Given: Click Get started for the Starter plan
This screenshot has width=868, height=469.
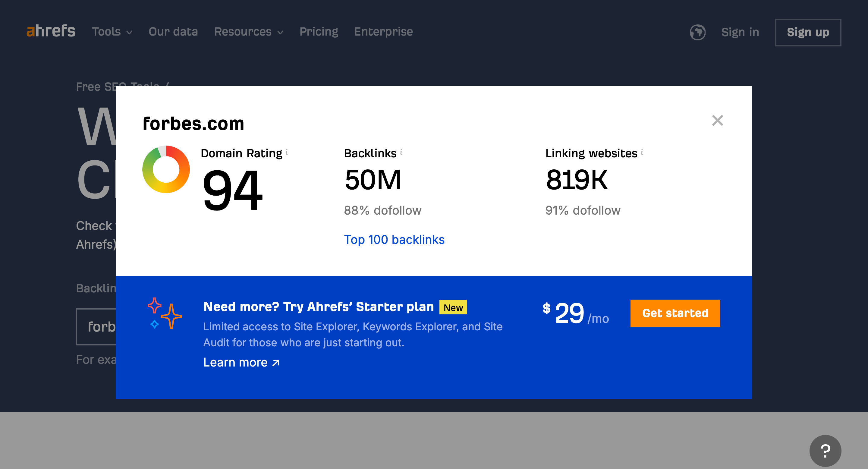Looking at the screenshot, I should coord(675,313).
